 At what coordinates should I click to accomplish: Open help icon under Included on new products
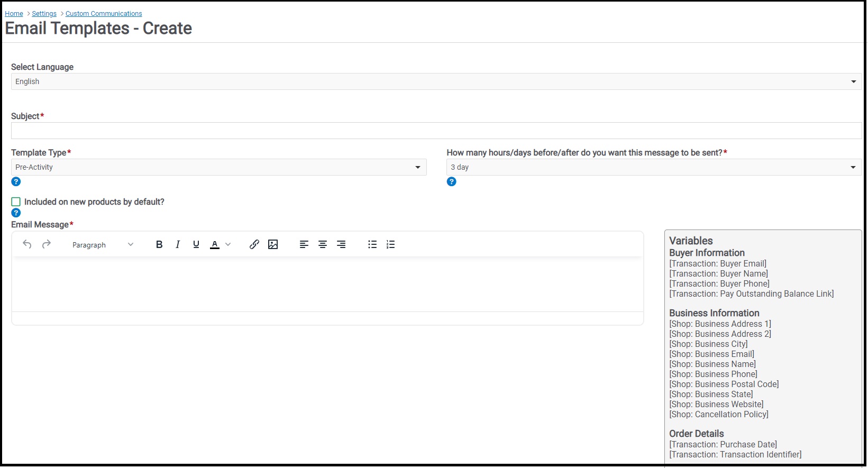tap(16, 213)
